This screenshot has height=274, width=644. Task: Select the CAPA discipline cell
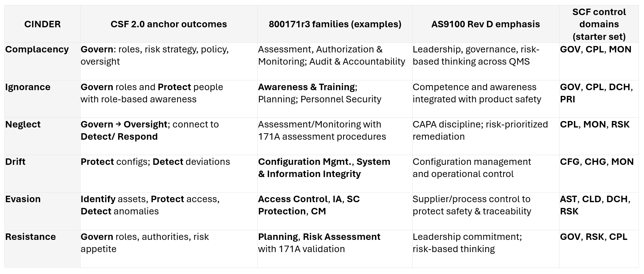pyautogui.click(x=480, y=130)
